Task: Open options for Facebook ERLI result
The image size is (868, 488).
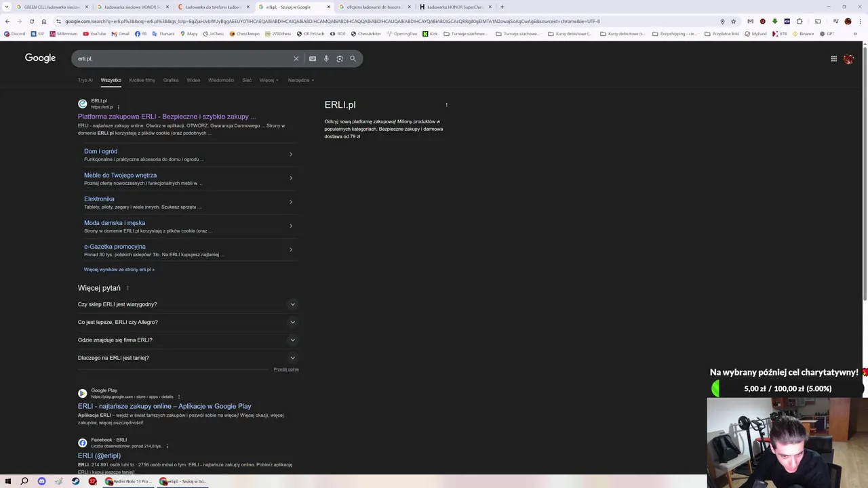Action: click(167, 446)
